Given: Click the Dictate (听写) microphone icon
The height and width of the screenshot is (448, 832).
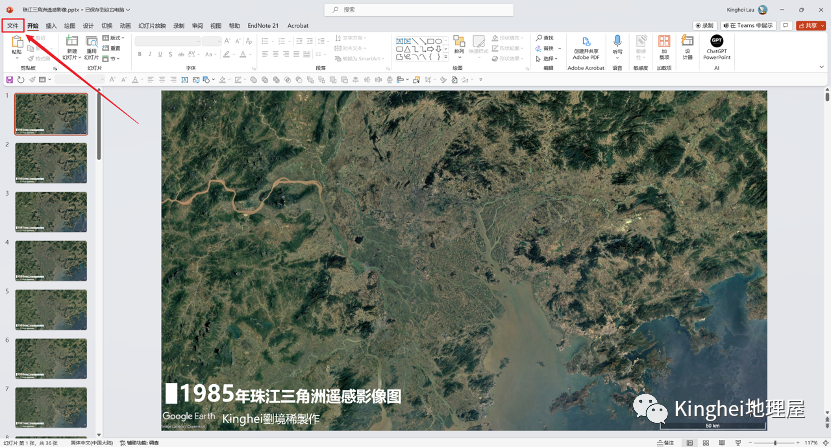Looking at the screenshot, I should 617,42.
